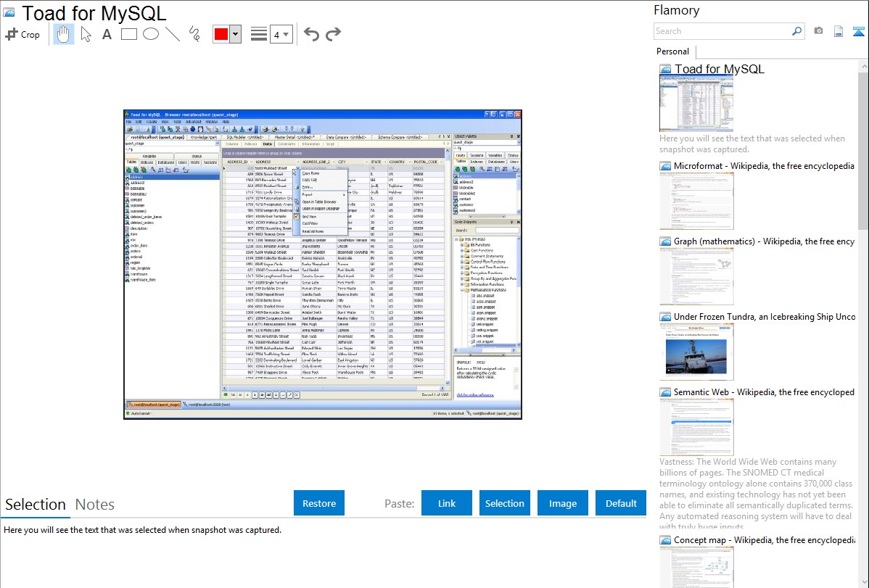
Task: Redo the last undone annotation
Action: coord(333,34)
